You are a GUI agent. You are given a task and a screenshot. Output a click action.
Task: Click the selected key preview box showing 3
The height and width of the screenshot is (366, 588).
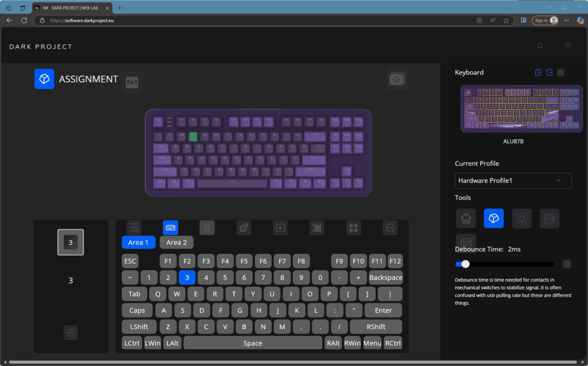(x=71, y=243)
